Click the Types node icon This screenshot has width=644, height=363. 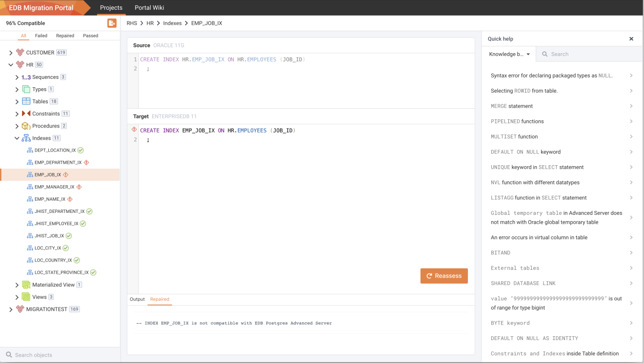[26, 89]
